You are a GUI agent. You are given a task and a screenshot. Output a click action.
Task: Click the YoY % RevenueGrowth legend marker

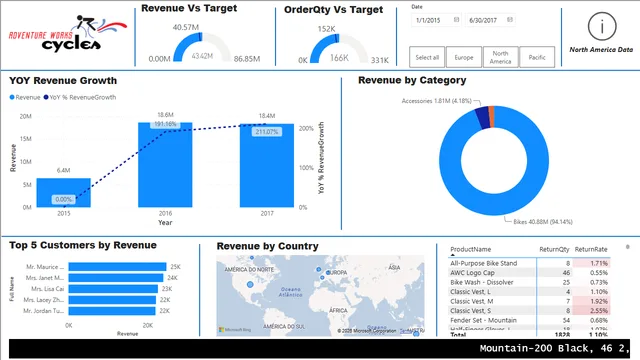click(x=46, y=97)
